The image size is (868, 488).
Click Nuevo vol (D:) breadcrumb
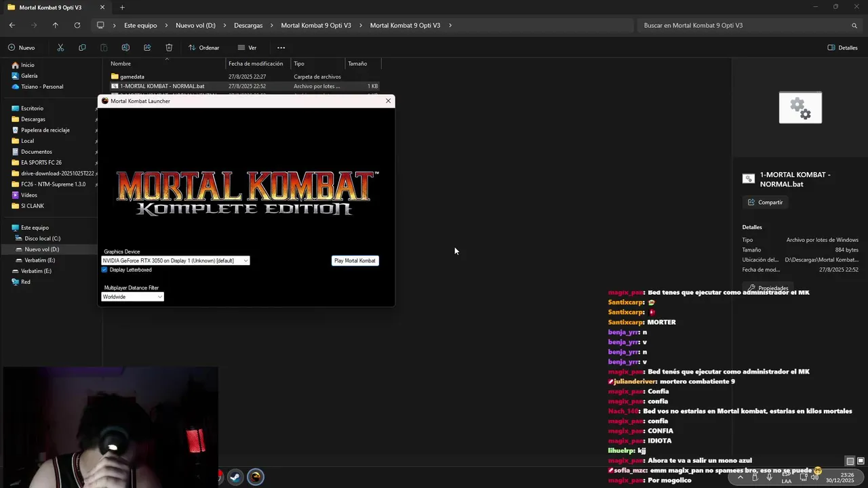(x=195, y=25)
